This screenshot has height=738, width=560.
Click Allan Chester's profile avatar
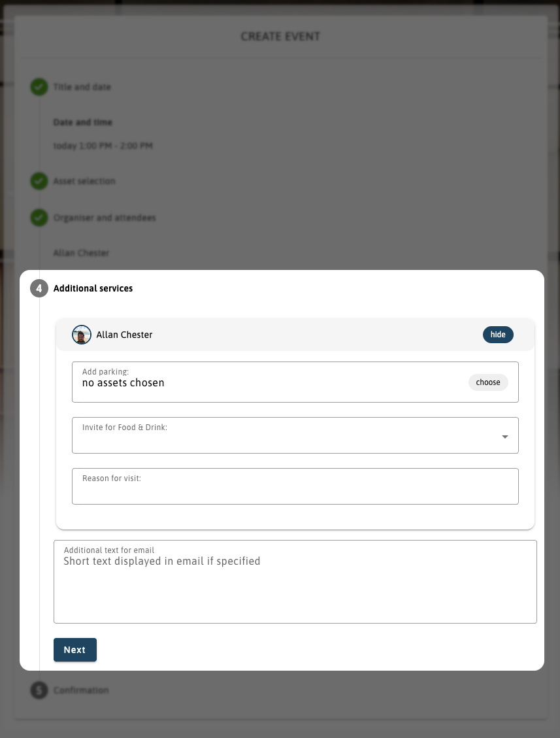pyautogui.click(x=82, y=335)
